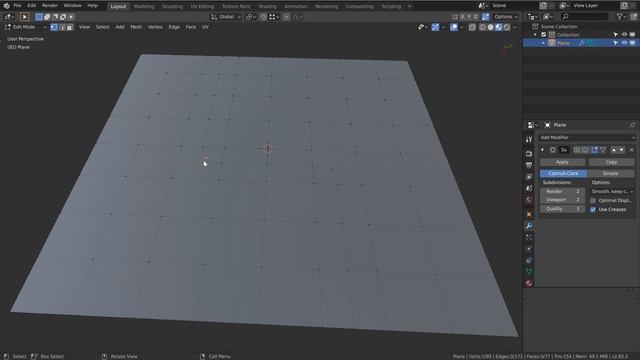The width and height of the screenshot is (640, 360).
Task: Open the Vertex menu
Action: point(155,27)
